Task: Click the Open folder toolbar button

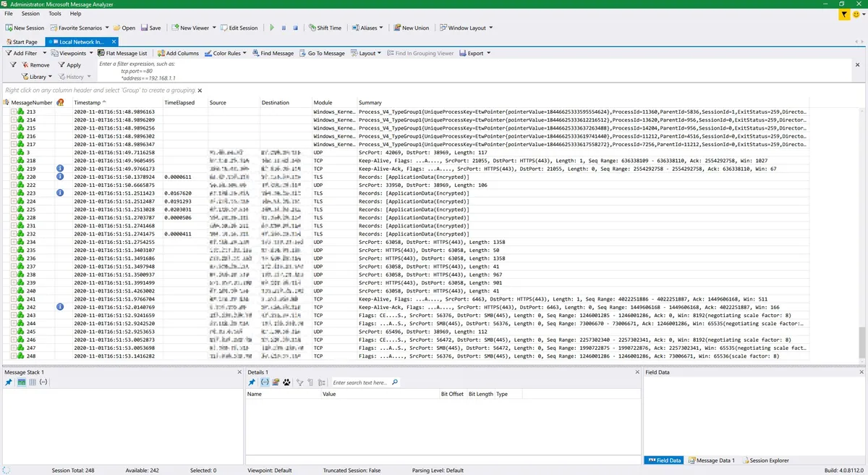Action: [x=124, y=28]
